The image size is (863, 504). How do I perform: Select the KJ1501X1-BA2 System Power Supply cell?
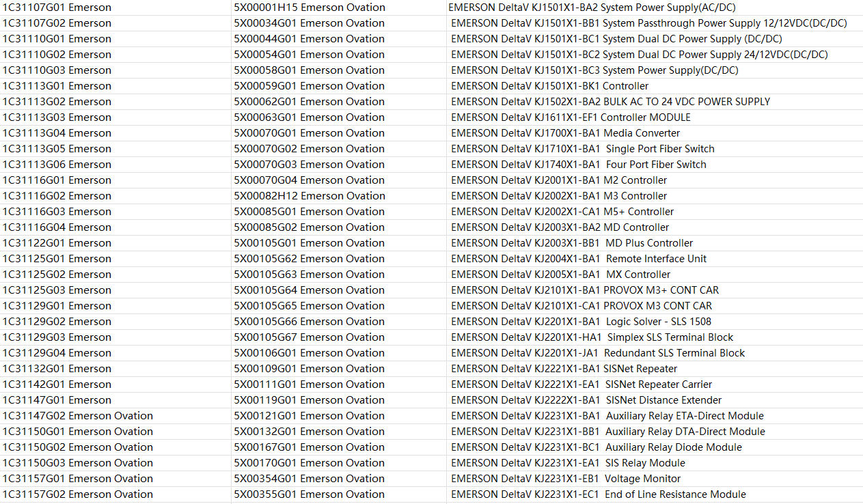(582, 8)
